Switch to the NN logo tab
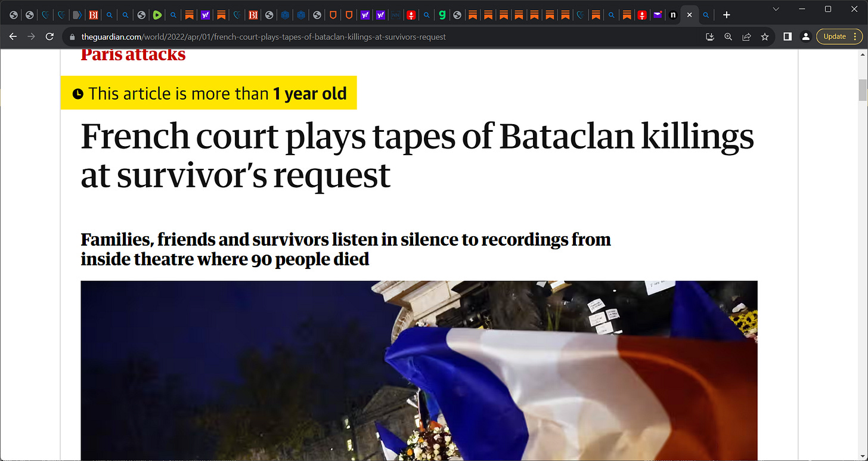 tap(395, 15)
